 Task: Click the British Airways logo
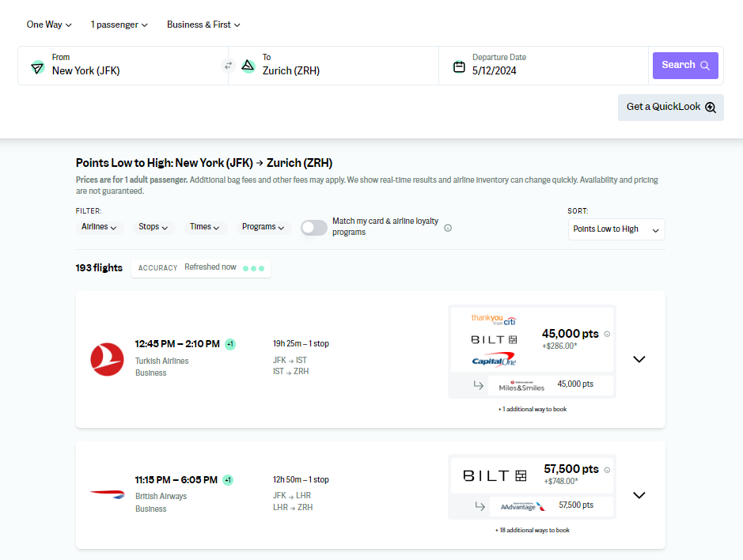pos(107,494)
